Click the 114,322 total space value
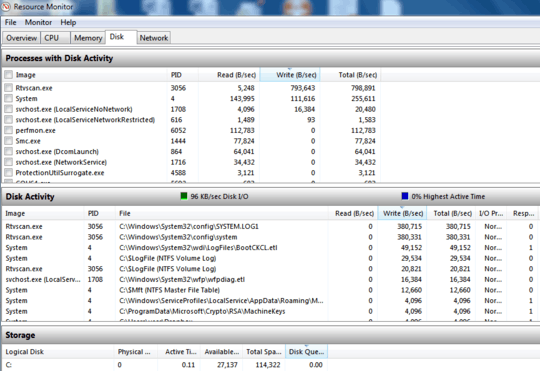 tap(268, 365)
